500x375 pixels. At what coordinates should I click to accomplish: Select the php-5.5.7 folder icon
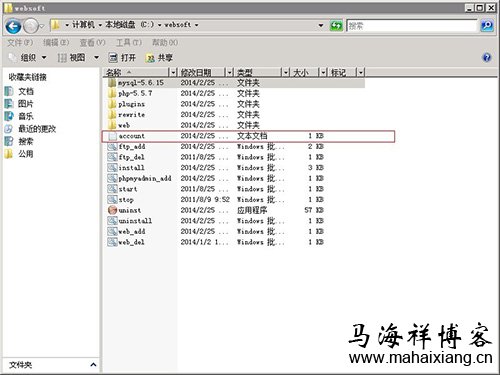(x=112, y=93)
